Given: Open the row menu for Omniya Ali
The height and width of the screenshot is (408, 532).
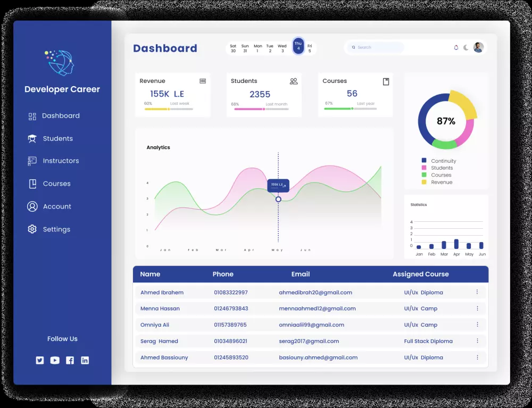Looking at the screenshot, I should (477, 324).
